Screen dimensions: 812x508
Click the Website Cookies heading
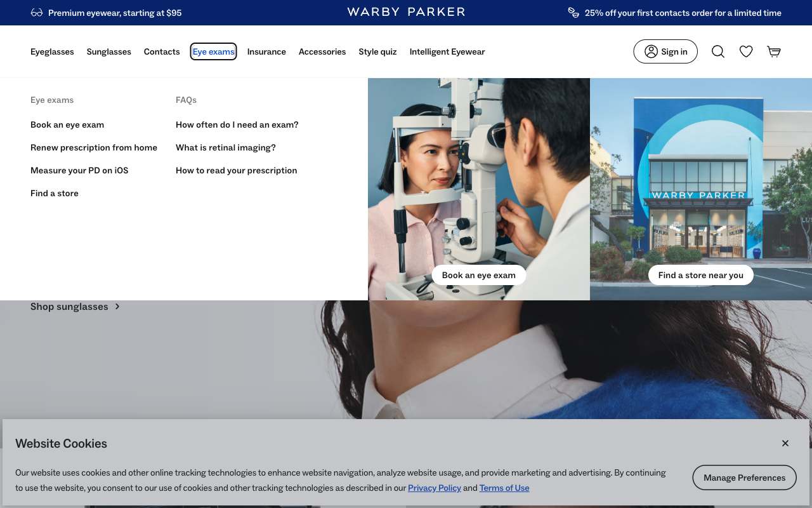61,443
